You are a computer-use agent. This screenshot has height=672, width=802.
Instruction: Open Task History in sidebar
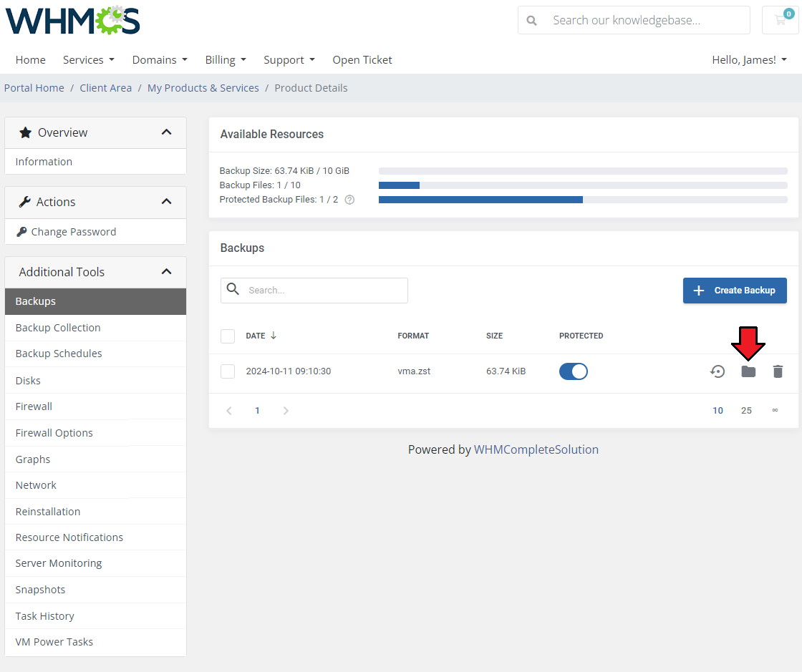click(96, 616)
